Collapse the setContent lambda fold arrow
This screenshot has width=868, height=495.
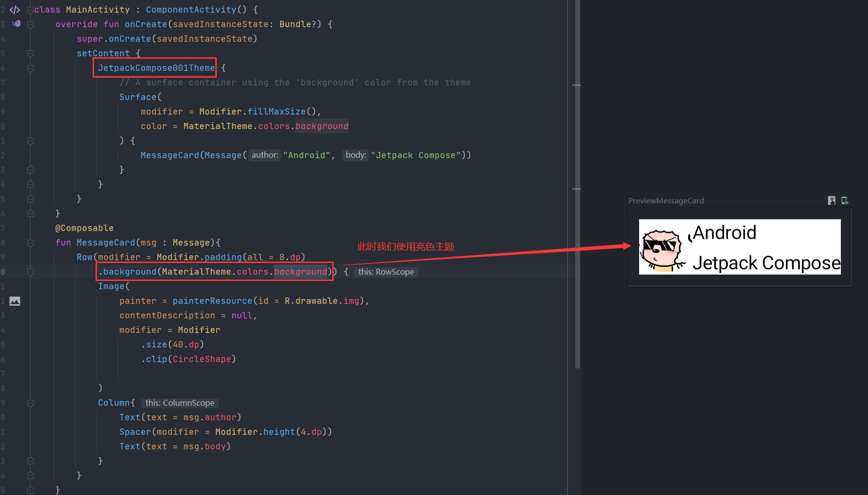click(x=30, y=54)
